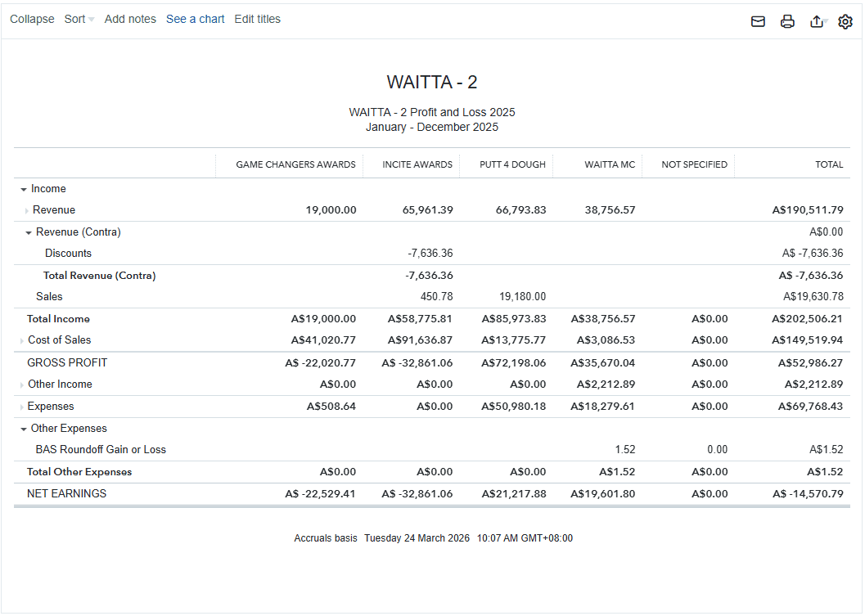Click the PUTT 4 DOUGH column header
The height and width of the screenshot is (616, 865).
click(x=512, y=164)
